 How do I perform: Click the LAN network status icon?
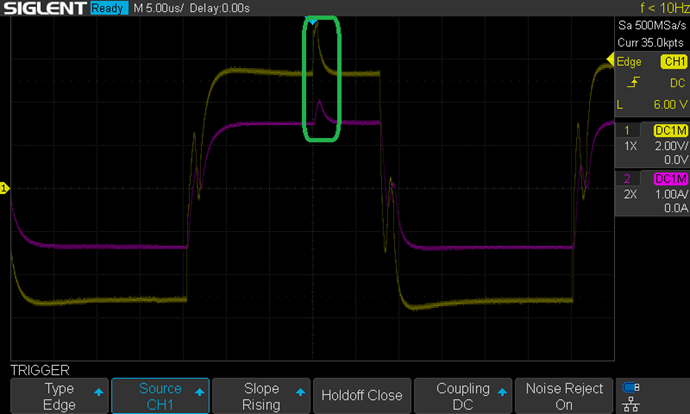tap(631, 404)
